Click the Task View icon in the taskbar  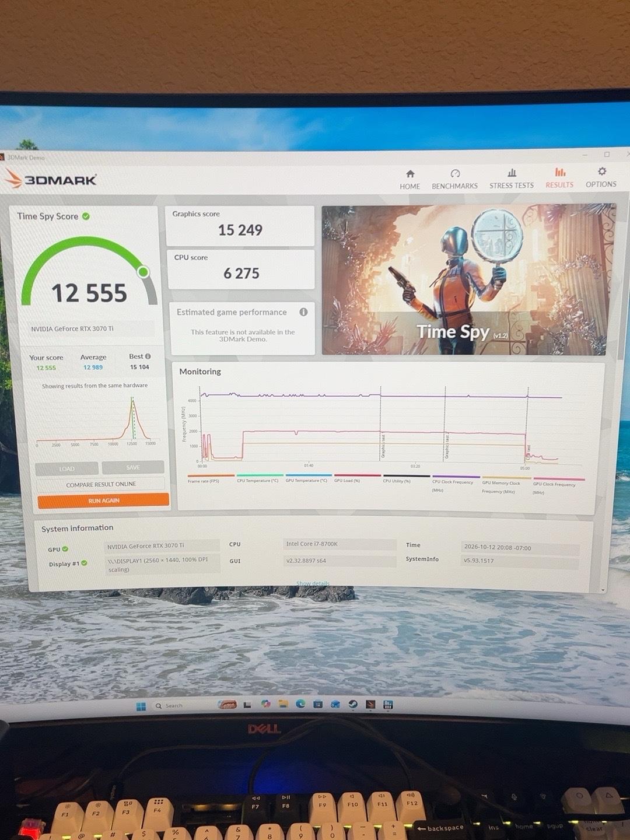(247, 705)
